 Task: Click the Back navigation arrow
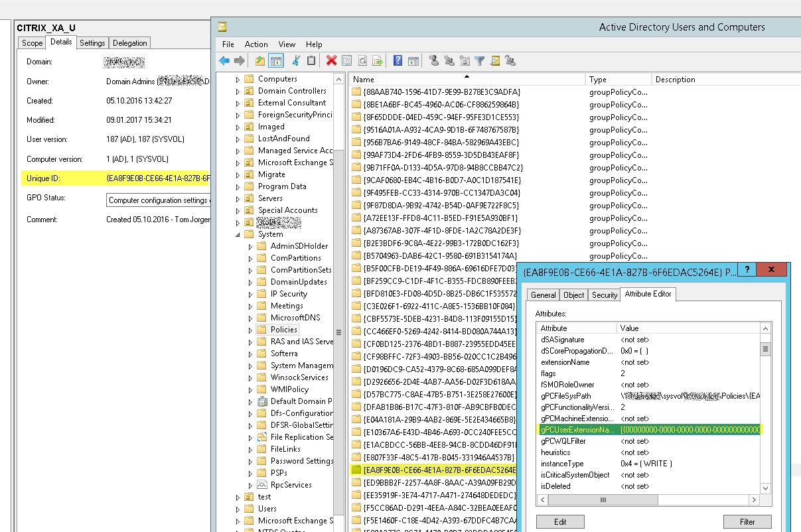(x=224, y=60)
